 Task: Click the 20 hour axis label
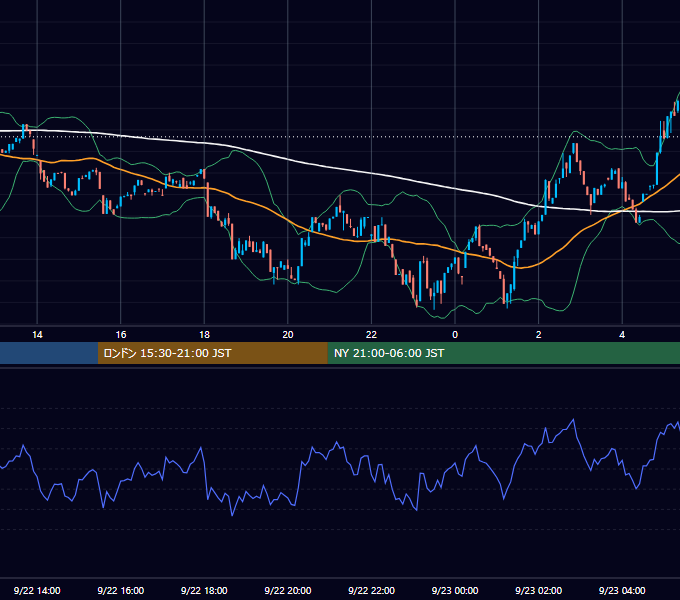click(x=288, y=335)
